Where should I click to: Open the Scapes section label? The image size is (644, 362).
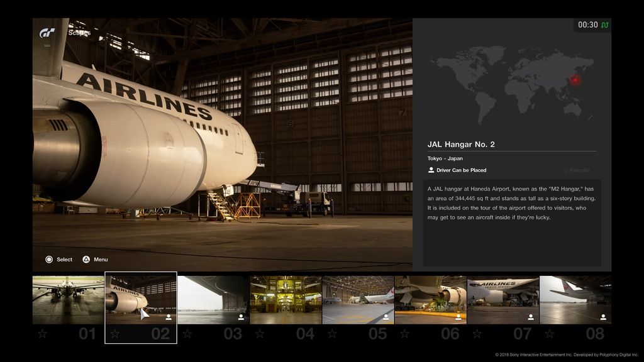[x=79, y=33]
